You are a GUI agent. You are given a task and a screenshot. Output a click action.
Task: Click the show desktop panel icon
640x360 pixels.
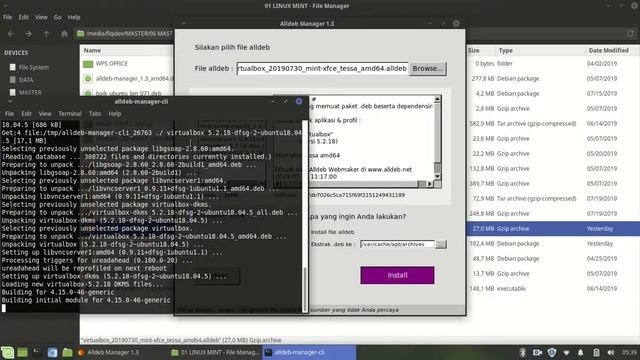22,352
